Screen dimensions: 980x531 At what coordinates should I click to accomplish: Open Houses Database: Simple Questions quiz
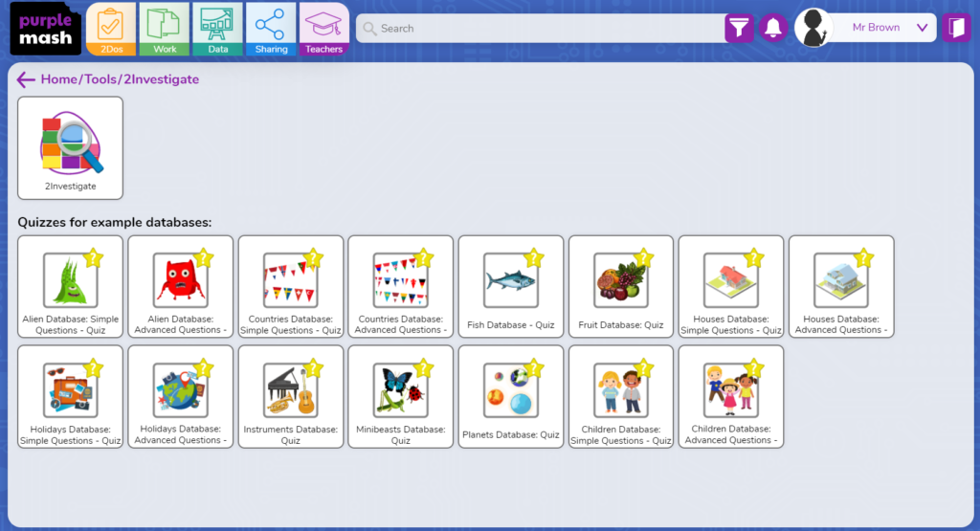pyautogui.click(x=730, y=287)
